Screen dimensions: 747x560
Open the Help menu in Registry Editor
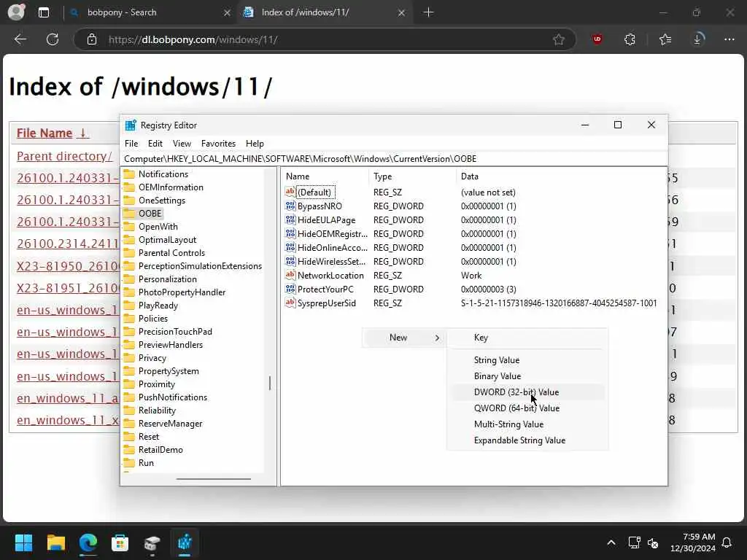pyautogui.click(x=255, y=144)
